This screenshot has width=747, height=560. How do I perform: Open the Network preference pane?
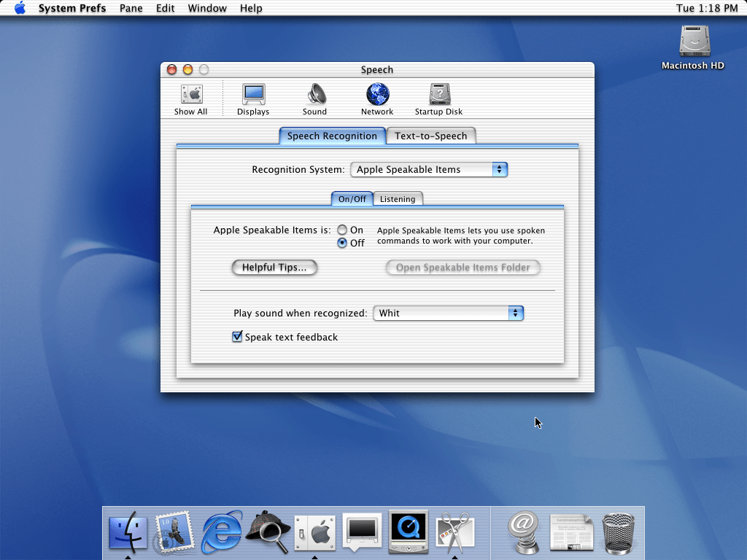[377, 99]
